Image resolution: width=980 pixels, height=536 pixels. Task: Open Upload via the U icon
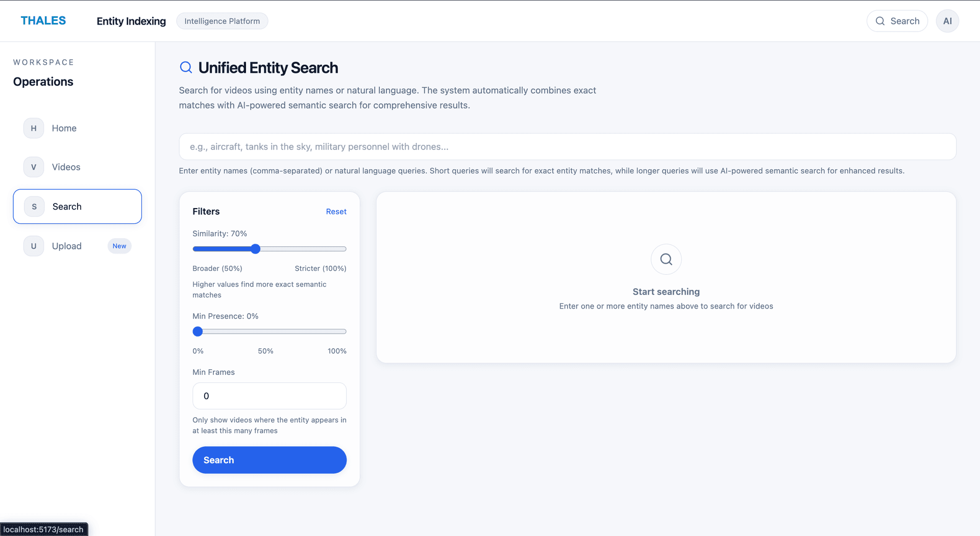pyautogui.click(x=33, y=246)
